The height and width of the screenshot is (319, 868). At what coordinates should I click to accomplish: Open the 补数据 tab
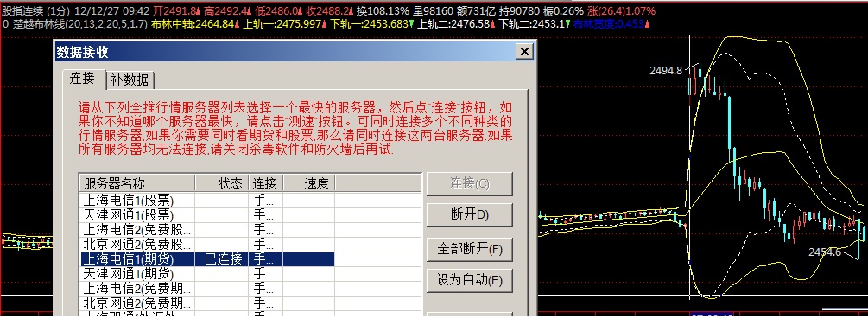(x=130, y=80)
